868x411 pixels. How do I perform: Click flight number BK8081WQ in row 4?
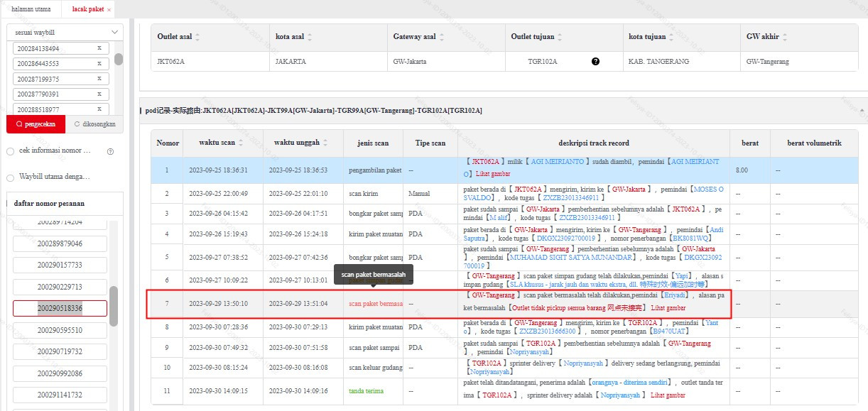[690, 239]
